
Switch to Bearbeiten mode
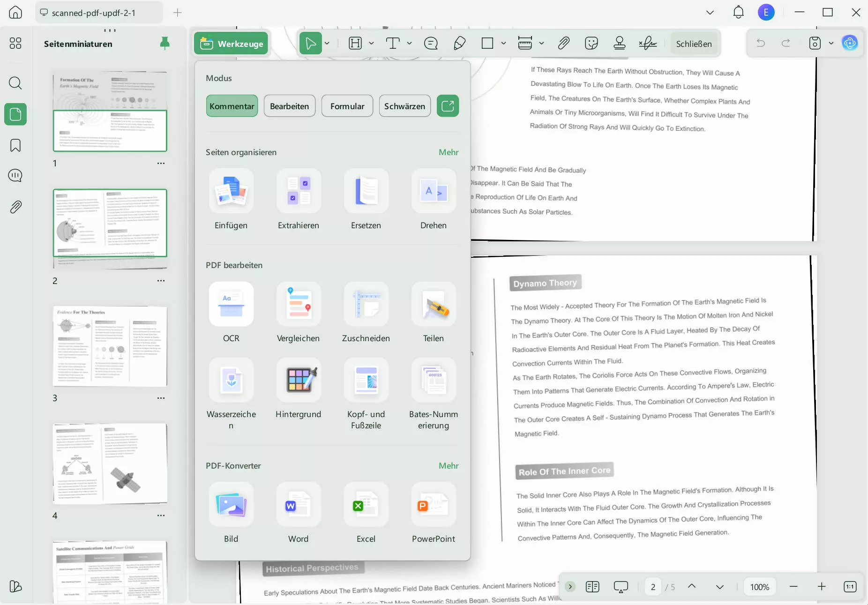point(290,106)
